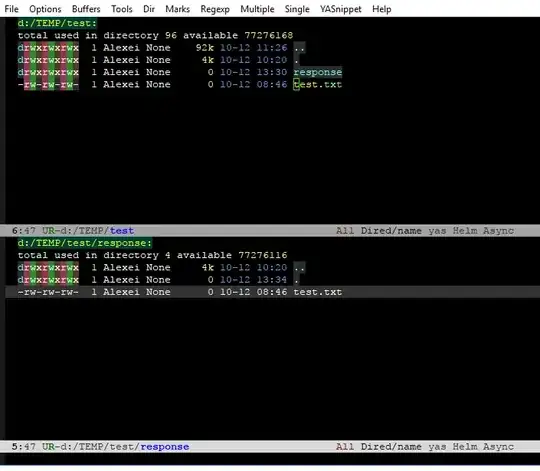This screenshot has width=540, height=471.
Task: Open the YASnippet menu
Action: (341, 9)
